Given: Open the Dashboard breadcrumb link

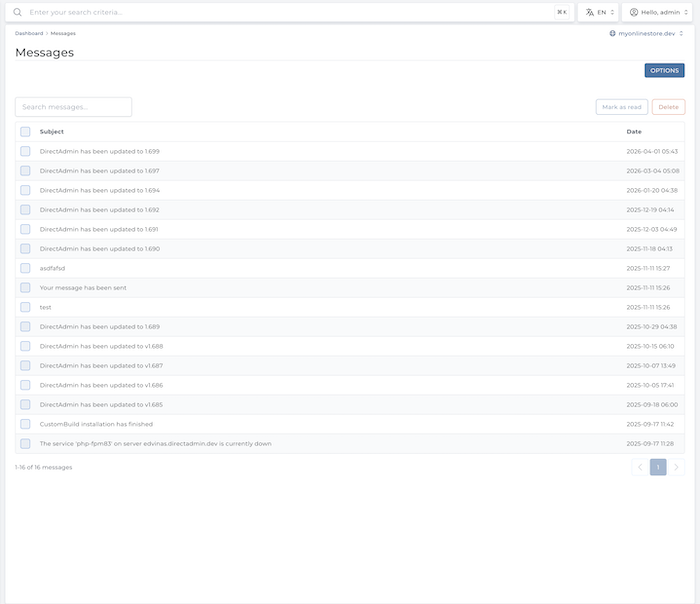Looking at the screenshot, I should tap(29, 33).
